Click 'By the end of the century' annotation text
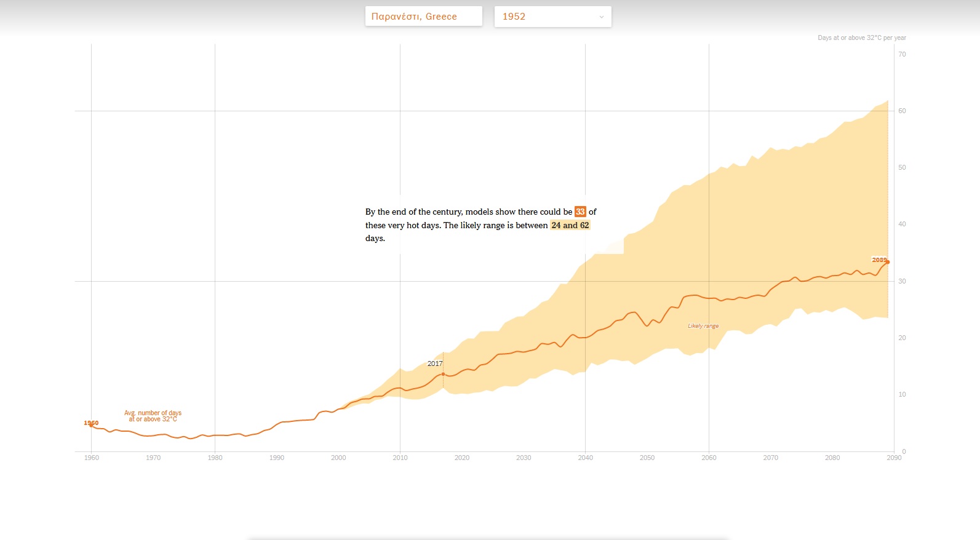Viewport: 980px width, 540px height. (413, 212)
